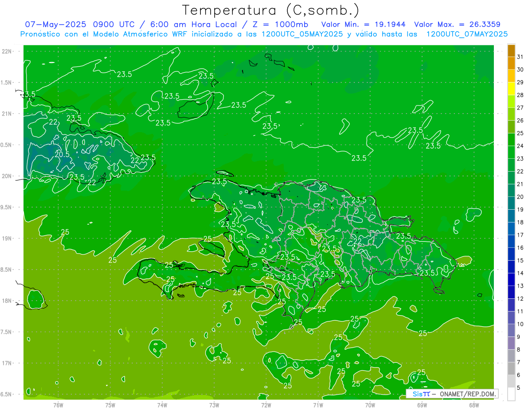
Task: Click the color bar label 11
Action: click(x=520, y=311)
